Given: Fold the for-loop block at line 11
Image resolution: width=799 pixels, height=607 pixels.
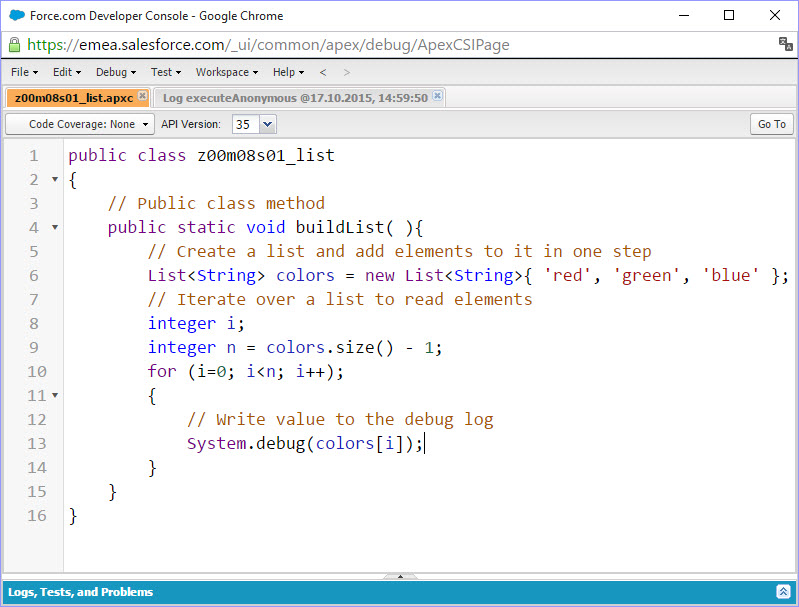Looking at the screenshot, I should (x=54, y=396).
